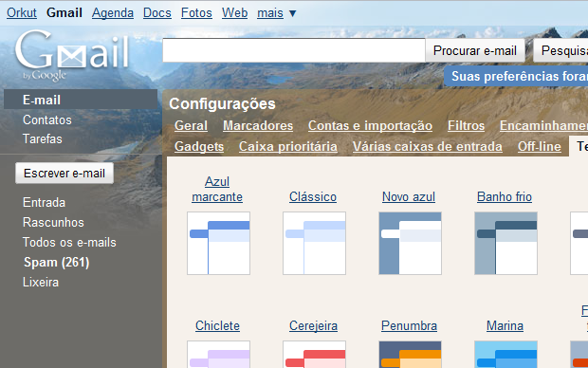Apply the Banho frio theme thumbnail
This screenshot has width=588, height=368.
click(505, 243)
